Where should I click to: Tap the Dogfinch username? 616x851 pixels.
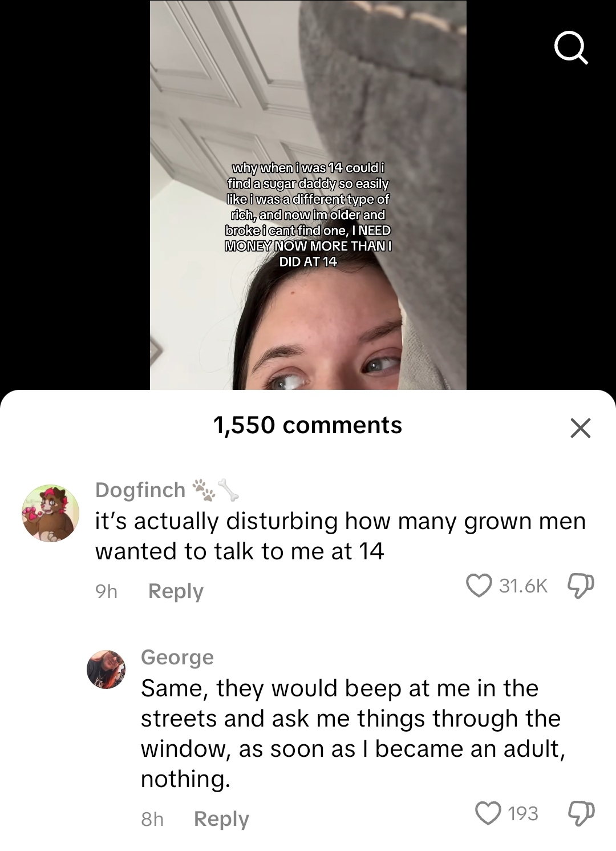point(140,490)
